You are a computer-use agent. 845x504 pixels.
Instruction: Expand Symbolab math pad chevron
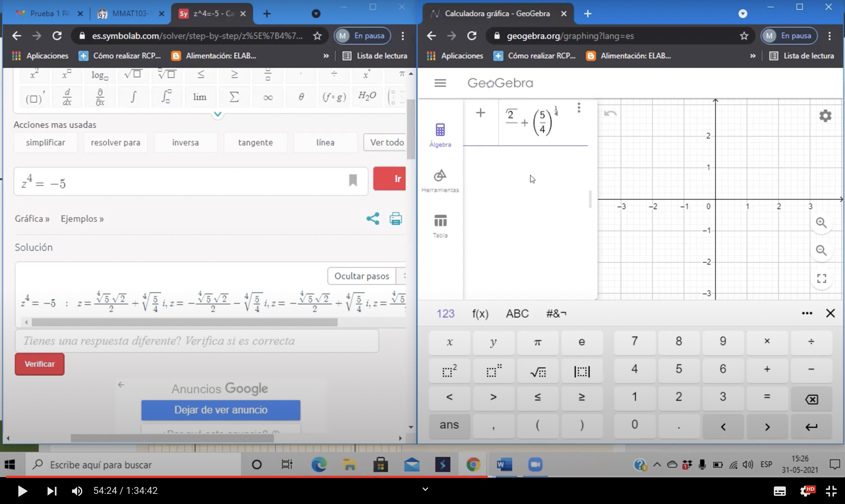click(218, 114)
